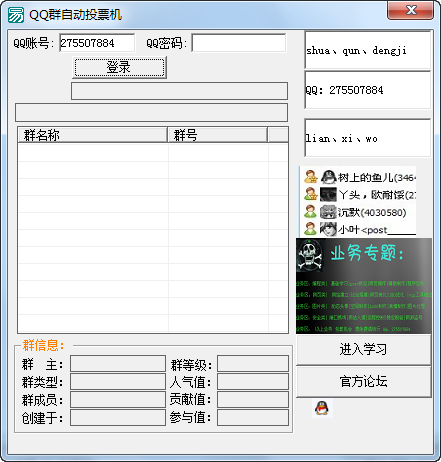Select contact 树上的鱼儿 in the list
The image size is (441, 462).
coord(359,177)
